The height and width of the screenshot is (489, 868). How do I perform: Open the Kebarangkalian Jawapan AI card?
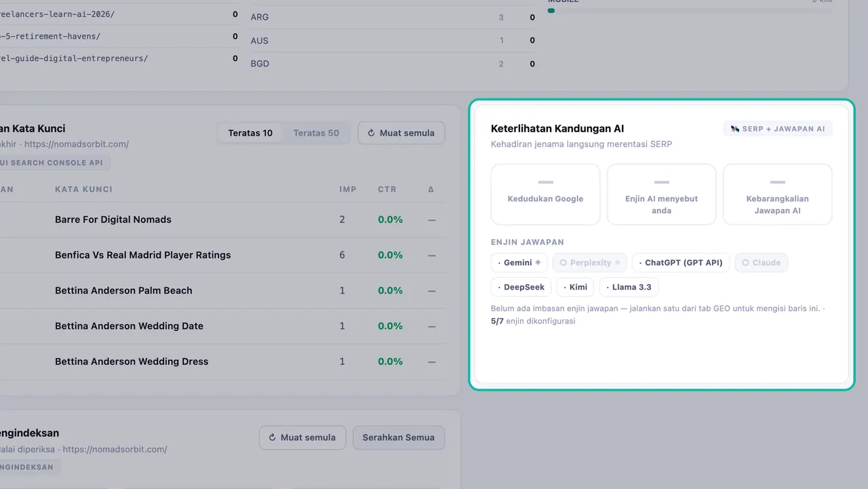pos(777,194)
